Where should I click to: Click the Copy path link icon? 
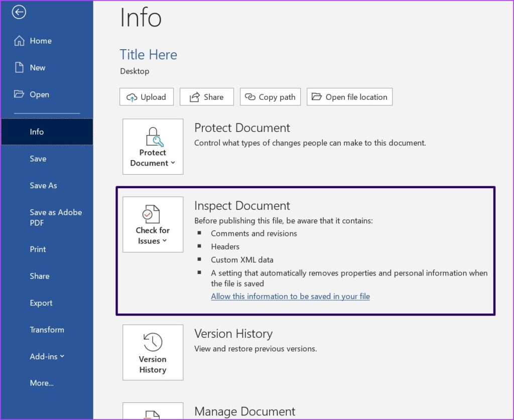251,97
